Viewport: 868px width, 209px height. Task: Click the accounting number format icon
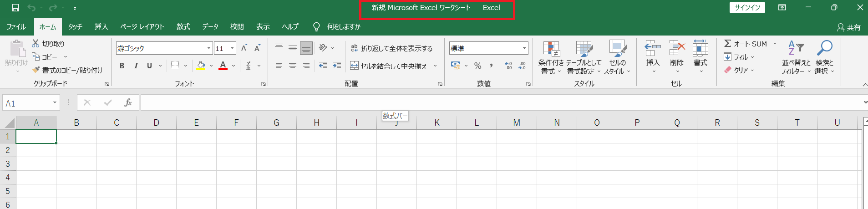click(x=455, y=66)
